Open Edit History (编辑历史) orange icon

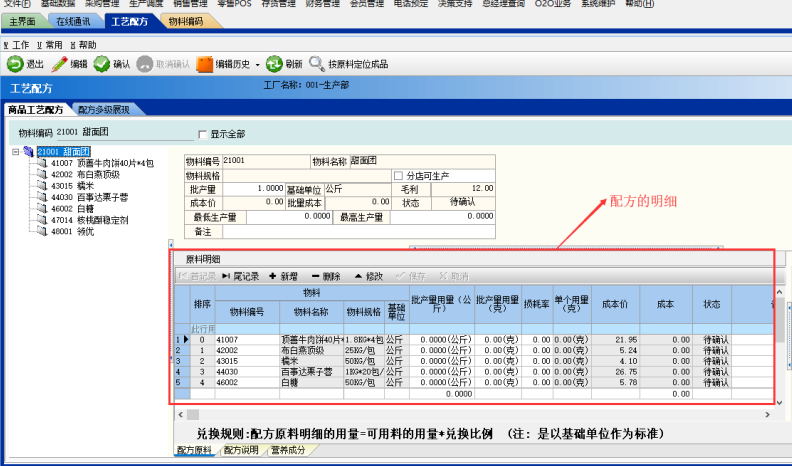pyautogui.click(x=204, y=64)
